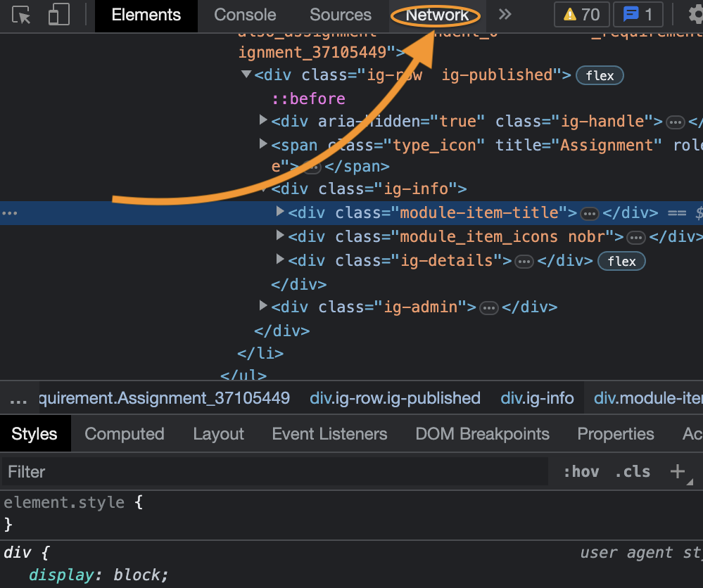The width and height of the screenshot is (703, 588).
Task: Expand the ig-admin div
Action: (264, 306)
